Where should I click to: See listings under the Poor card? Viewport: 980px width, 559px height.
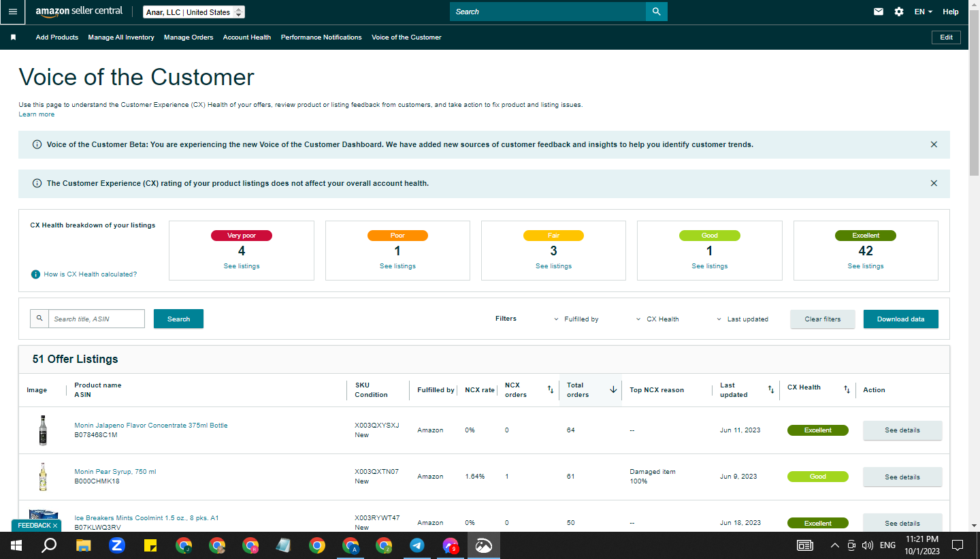[397, 266]
